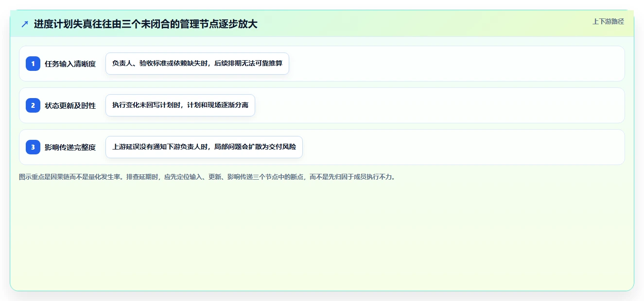Click the box starting 上游延误没有通知下游负责人时
The width and height of the screenshot is (644, 301).
point(204,147)
